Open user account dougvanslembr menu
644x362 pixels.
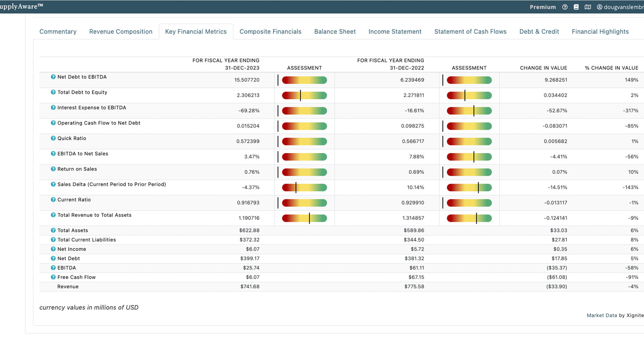(x=621, y=7)
